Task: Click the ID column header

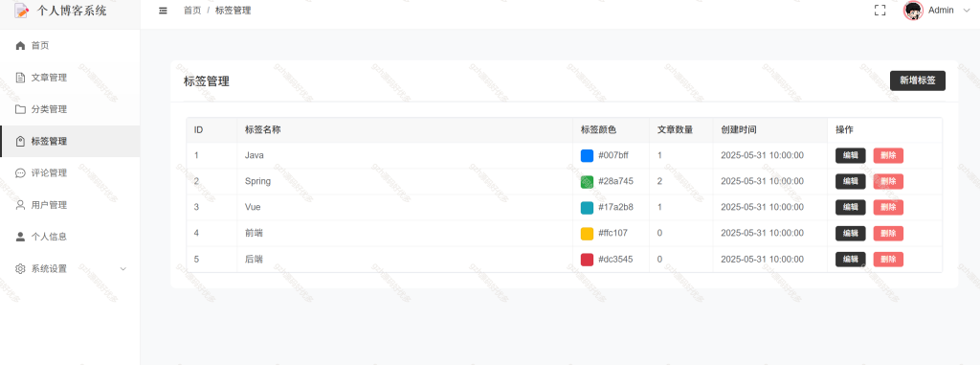Action: coord(212,130)
